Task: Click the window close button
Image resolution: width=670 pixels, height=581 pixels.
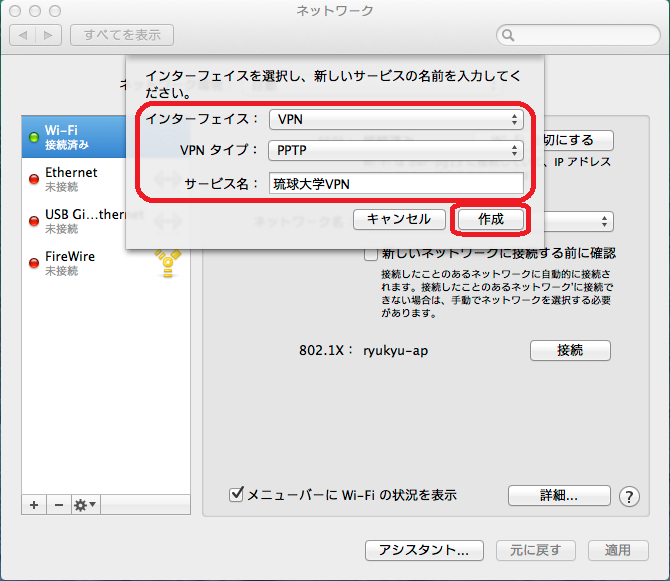Action: coord(15,11)
